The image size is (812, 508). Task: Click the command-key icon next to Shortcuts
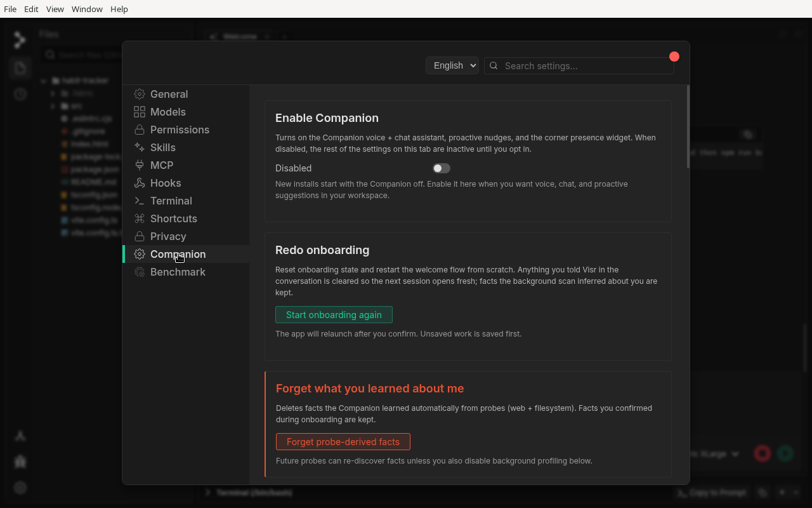[x=140, y=218]
